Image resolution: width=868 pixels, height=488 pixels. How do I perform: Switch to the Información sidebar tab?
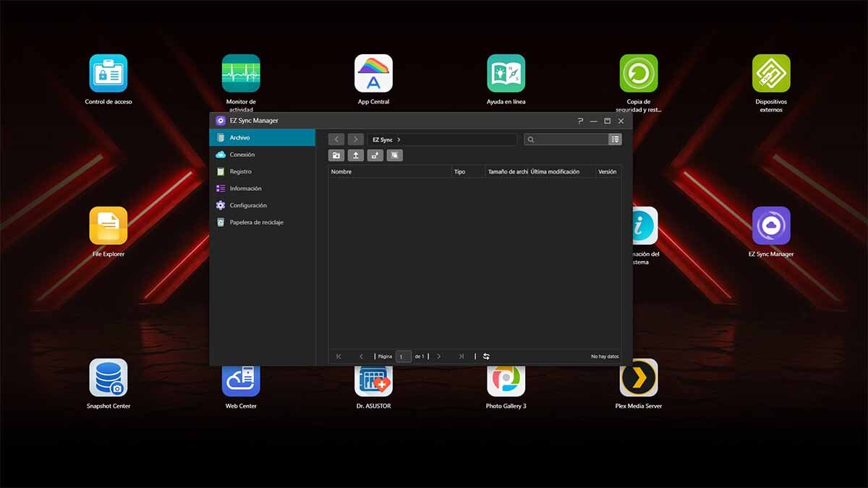tap(263, 189)
